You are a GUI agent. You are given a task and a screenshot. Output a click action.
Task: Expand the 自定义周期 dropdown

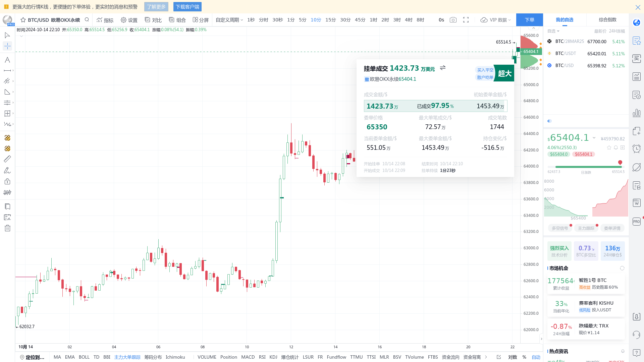pyautogui.click(x=229, y=20)
